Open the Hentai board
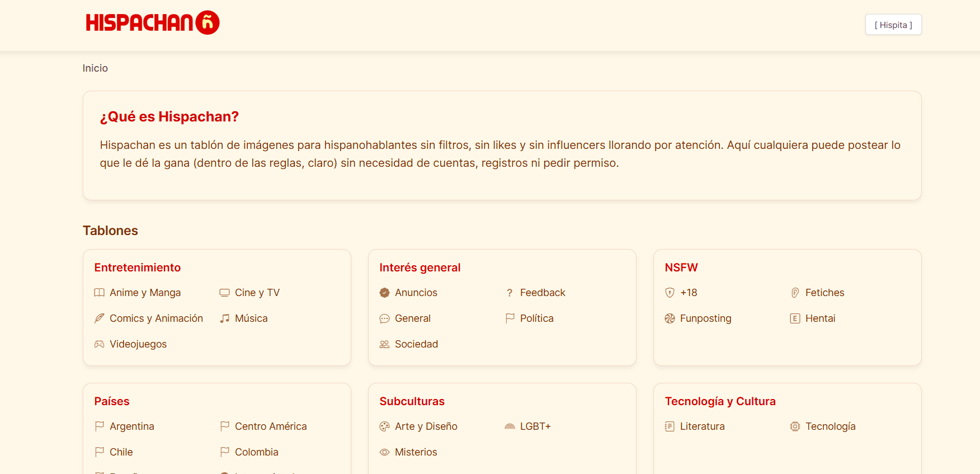 [x=820, y=318]
